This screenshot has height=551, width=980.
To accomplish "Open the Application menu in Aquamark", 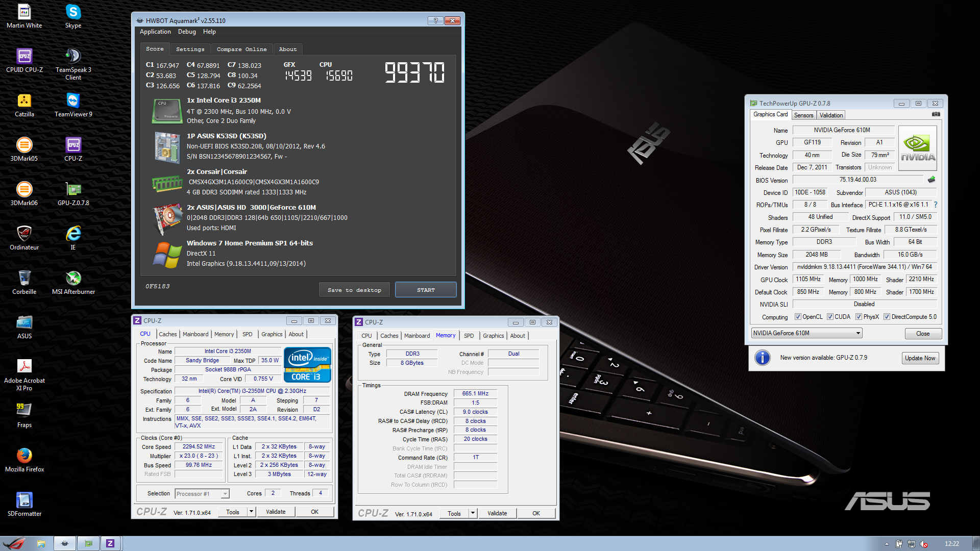I will point(155,32).
